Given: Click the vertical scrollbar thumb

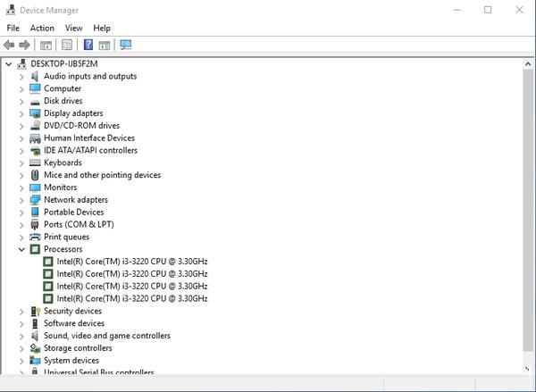Looking at the screenshot, I should tap(528, 210).
